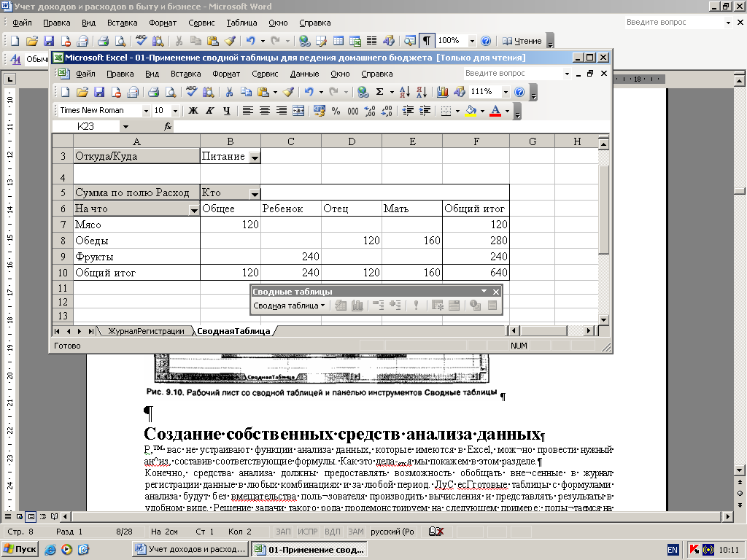747x560 pixels.
Task: Open Excel's Данные menu
Action: tap(304, 74)
